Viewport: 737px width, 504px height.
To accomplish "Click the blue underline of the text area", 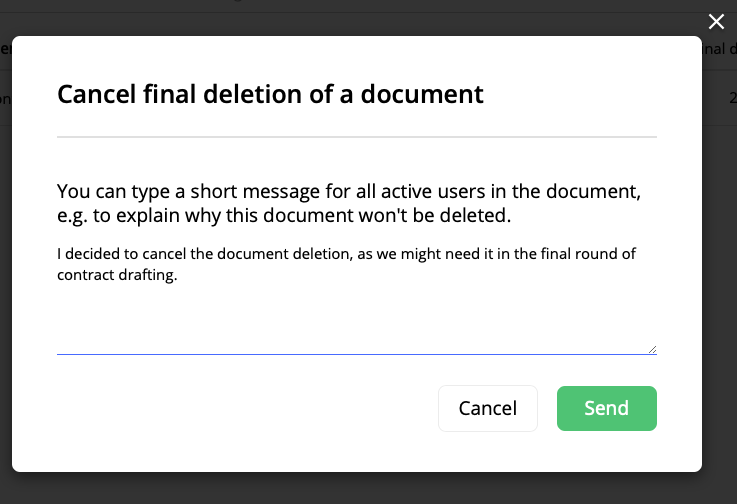I will (x=357, y=354).
